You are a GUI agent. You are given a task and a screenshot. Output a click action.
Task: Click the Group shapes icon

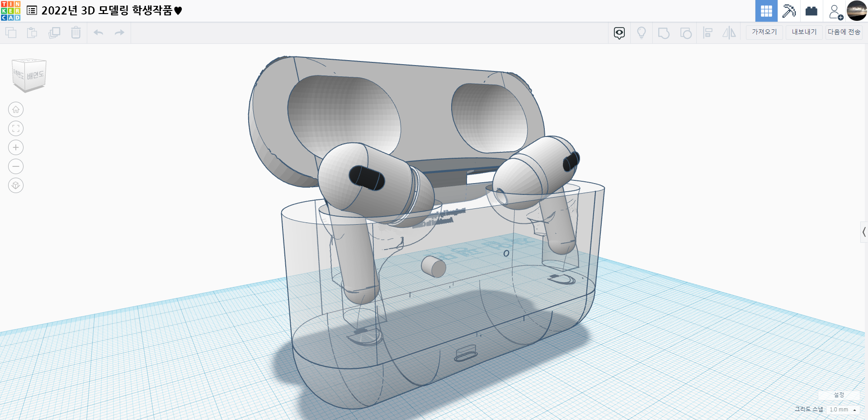(664, 33)
